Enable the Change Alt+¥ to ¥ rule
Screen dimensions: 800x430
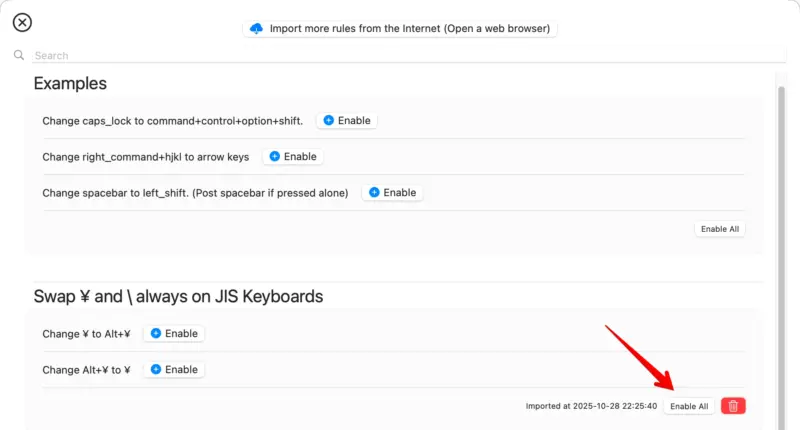(174, 369)
